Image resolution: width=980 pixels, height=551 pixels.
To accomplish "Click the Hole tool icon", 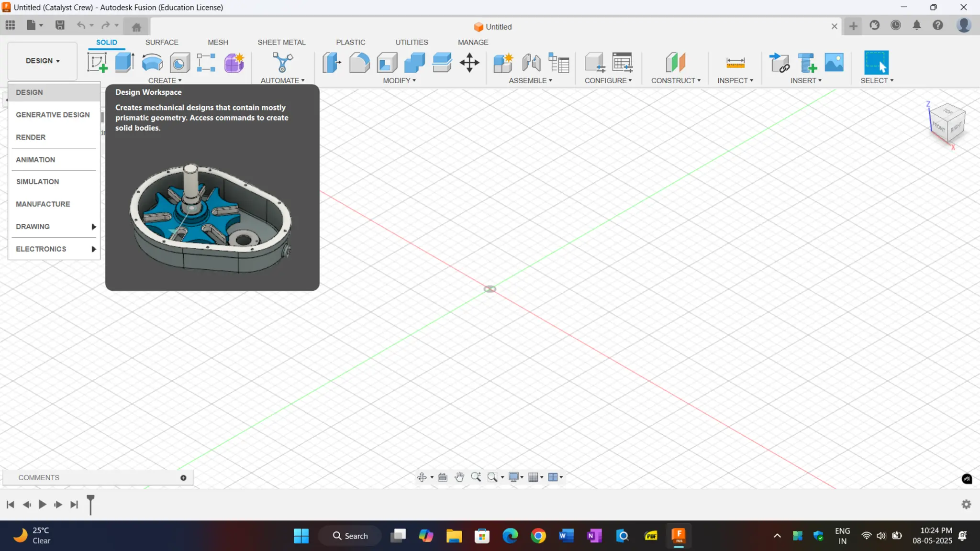I will pos(179,63).
